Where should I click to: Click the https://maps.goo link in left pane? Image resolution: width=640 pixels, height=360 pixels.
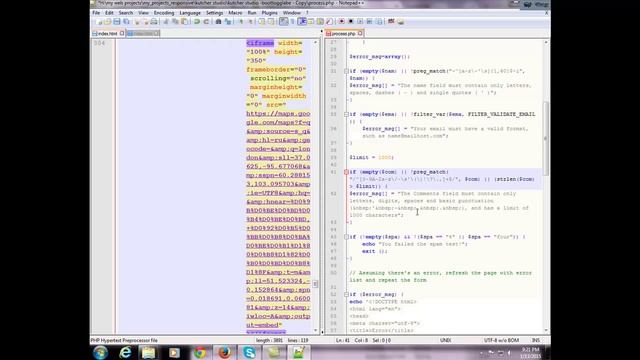278,113
